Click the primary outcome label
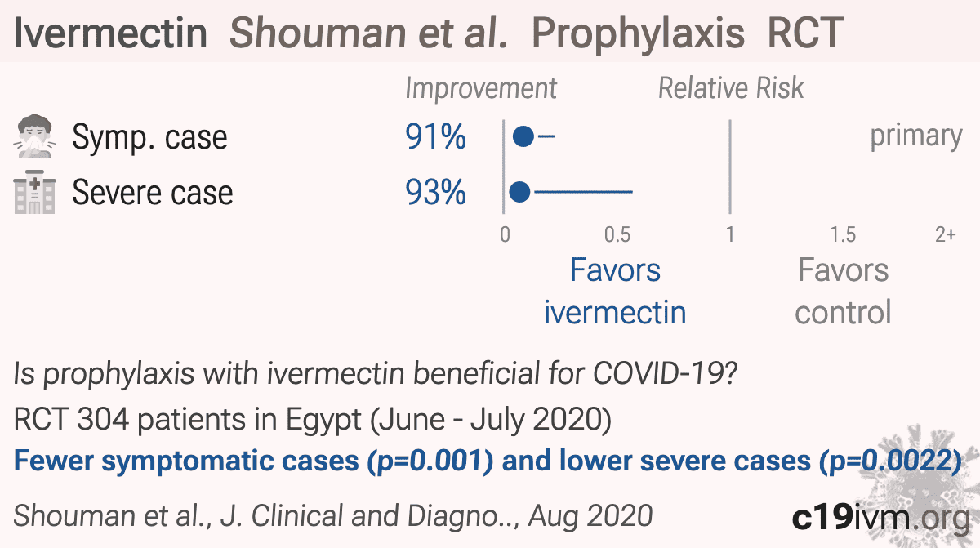This screenshot has height=548, width=980. [x=916, y=137]
